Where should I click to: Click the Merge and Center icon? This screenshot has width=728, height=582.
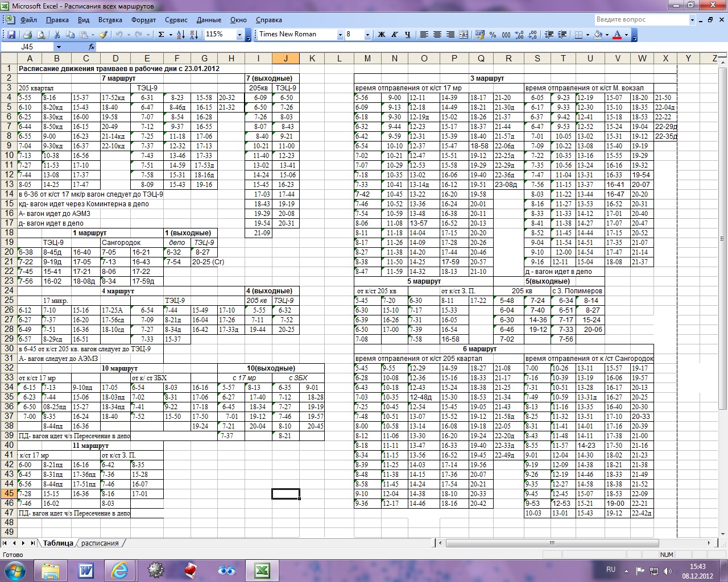pos(464,35)
